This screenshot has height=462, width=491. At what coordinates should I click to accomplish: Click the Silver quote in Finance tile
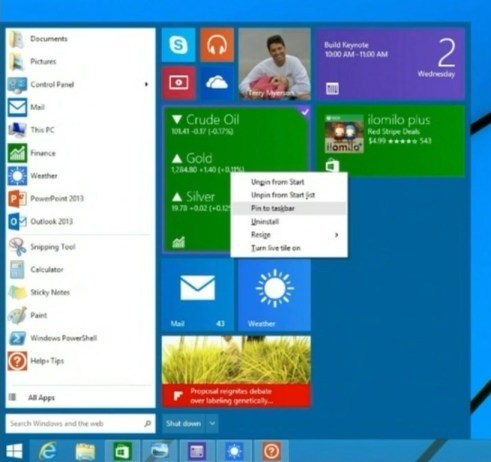point(201,201)
